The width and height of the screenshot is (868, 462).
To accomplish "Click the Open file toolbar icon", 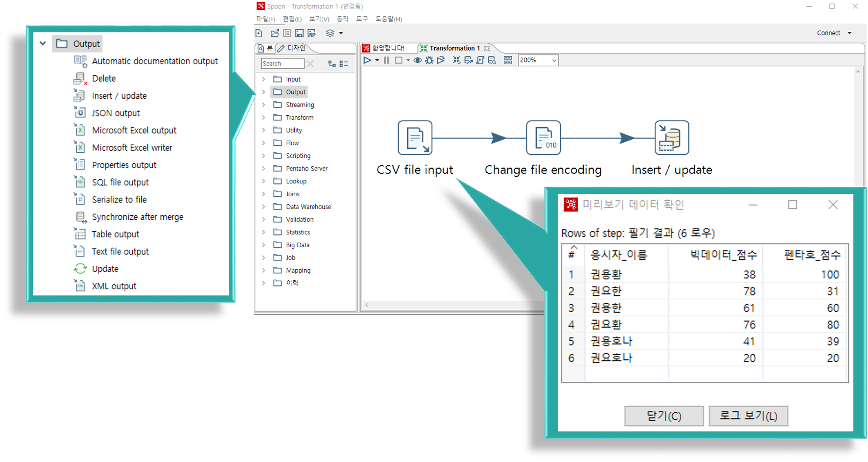I will tap(275, 33).
